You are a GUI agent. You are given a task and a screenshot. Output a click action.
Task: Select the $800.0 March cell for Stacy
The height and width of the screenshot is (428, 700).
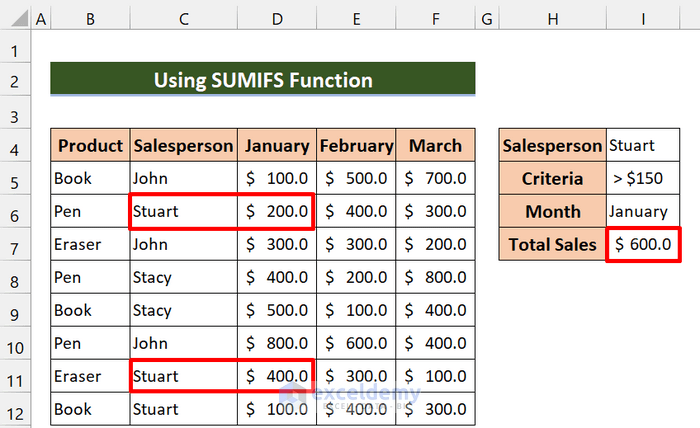click(435, 277)
